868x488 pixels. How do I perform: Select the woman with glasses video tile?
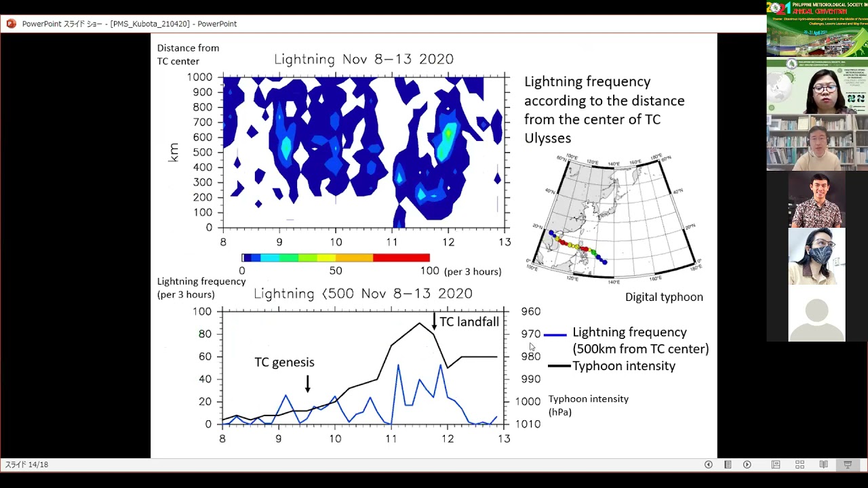pos(817,86)
